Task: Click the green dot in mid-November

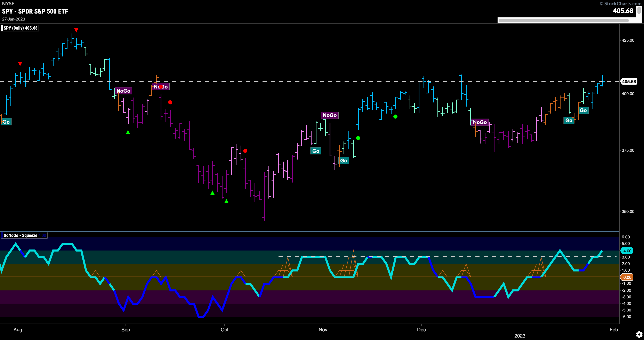Action: pos(358,138)
